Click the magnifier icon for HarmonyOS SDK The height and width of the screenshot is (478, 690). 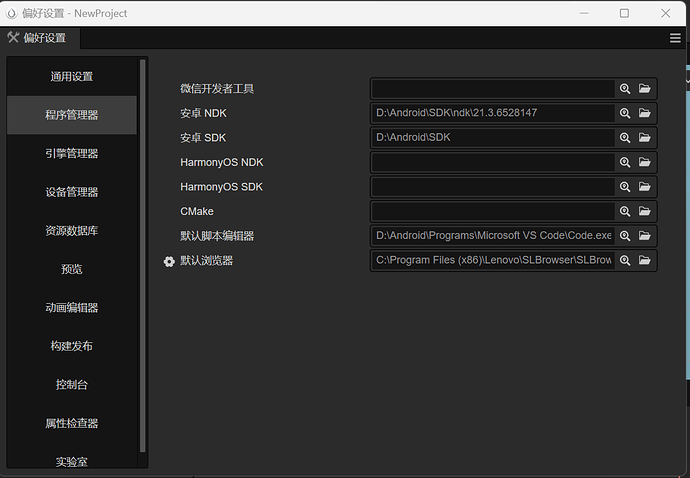[625, 187]
